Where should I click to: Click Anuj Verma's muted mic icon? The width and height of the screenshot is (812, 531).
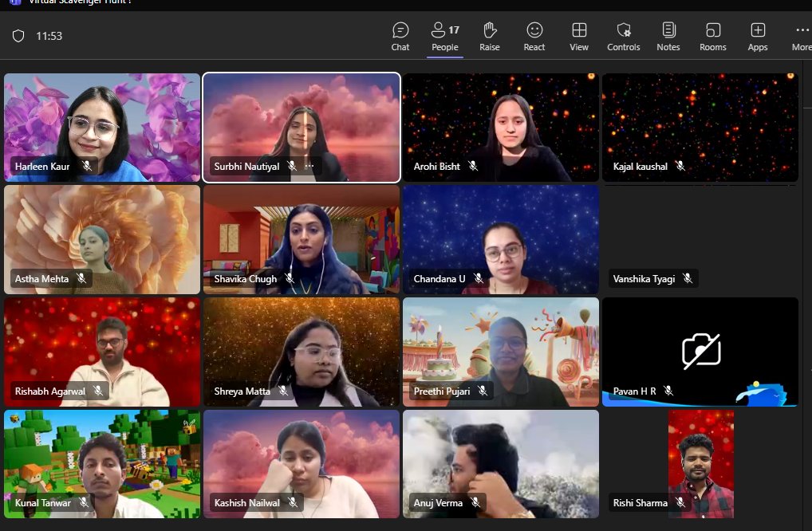[475, 502]
